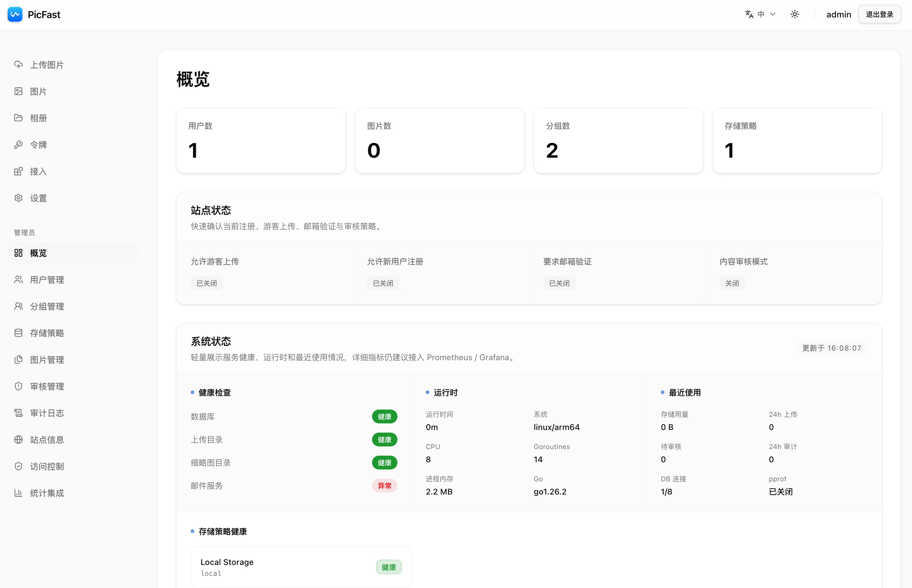
Task: Toggle the light/dark theme sun icon
Action: [795, 14]
